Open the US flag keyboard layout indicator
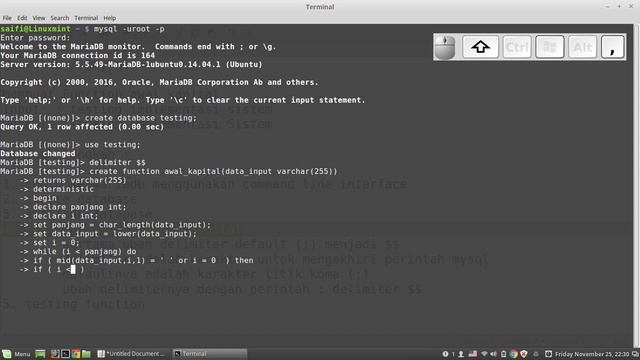This screenshot has height=360, width=640. coord(473,354)
